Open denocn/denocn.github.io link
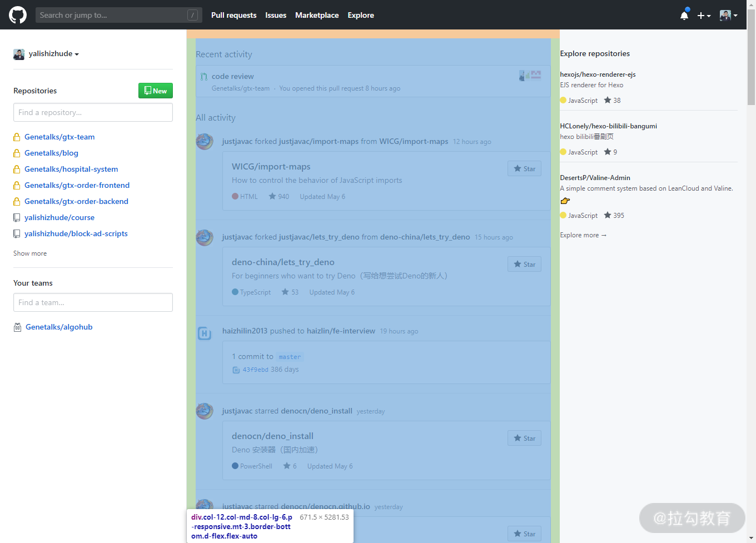 click(325, 506)
